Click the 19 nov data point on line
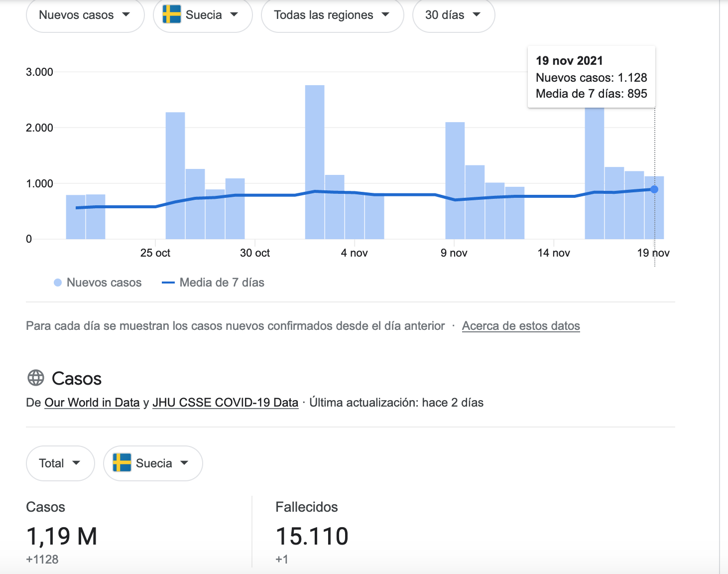The height and width of the screenshot is (574, 728). [x=654, y=189]
